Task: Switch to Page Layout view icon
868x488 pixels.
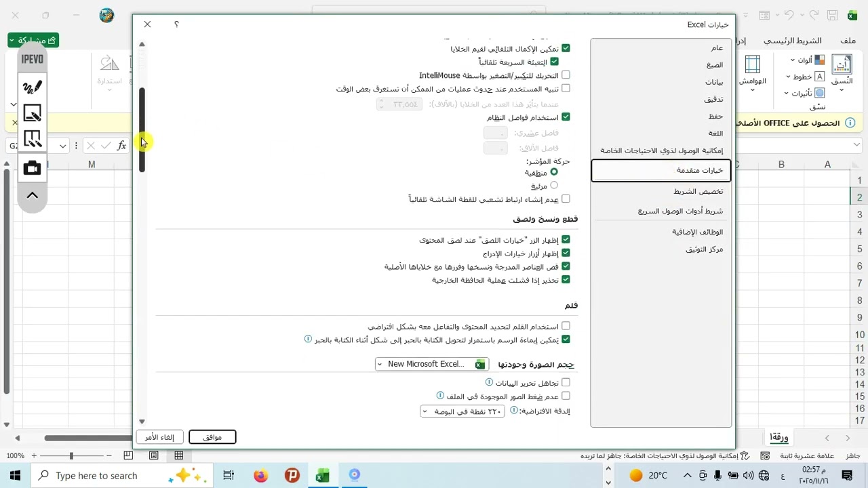Action: (x=154, y=455)
